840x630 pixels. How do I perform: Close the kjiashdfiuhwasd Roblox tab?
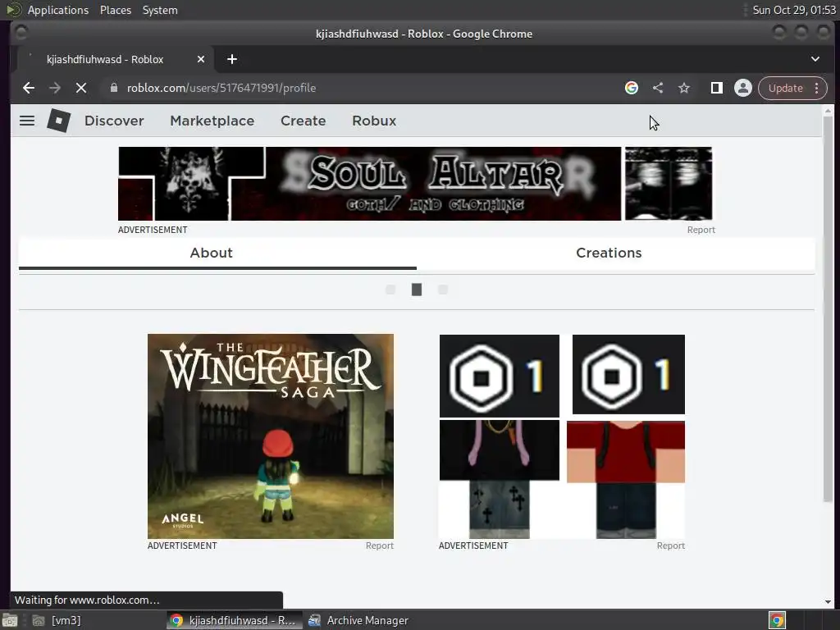[201, 59]
